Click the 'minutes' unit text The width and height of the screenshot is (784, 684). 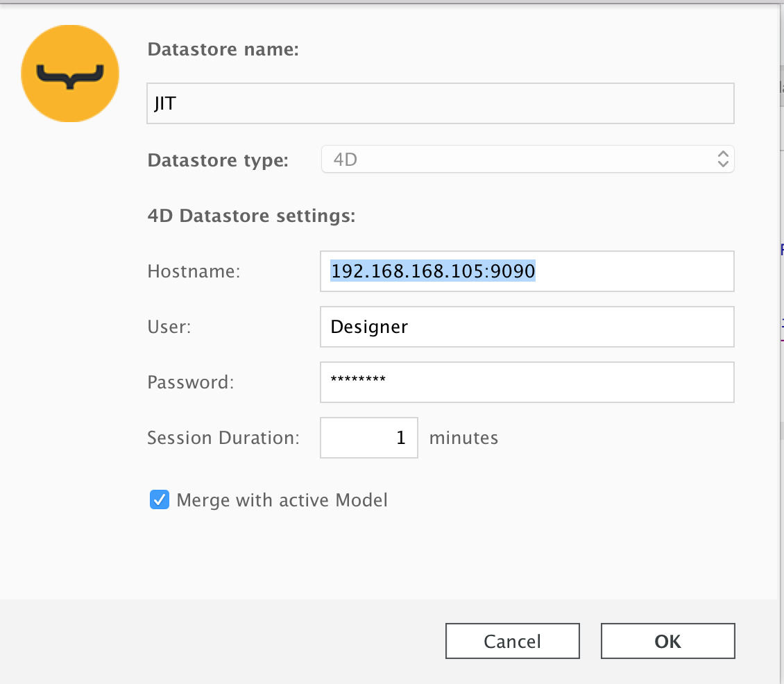pyautogui.click(x=463, y=438)
